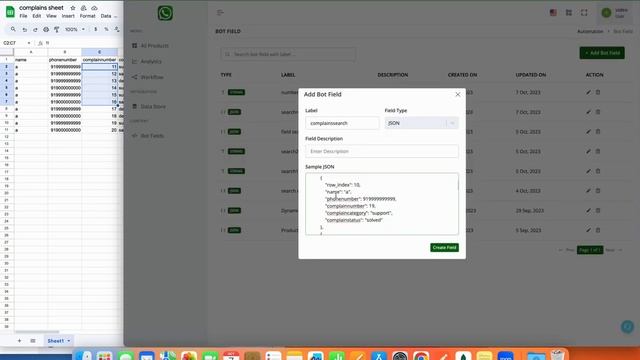Edit the 29 Sep, 2023 row pencil icon
The image size is (640, 360).
click(588, 211)
